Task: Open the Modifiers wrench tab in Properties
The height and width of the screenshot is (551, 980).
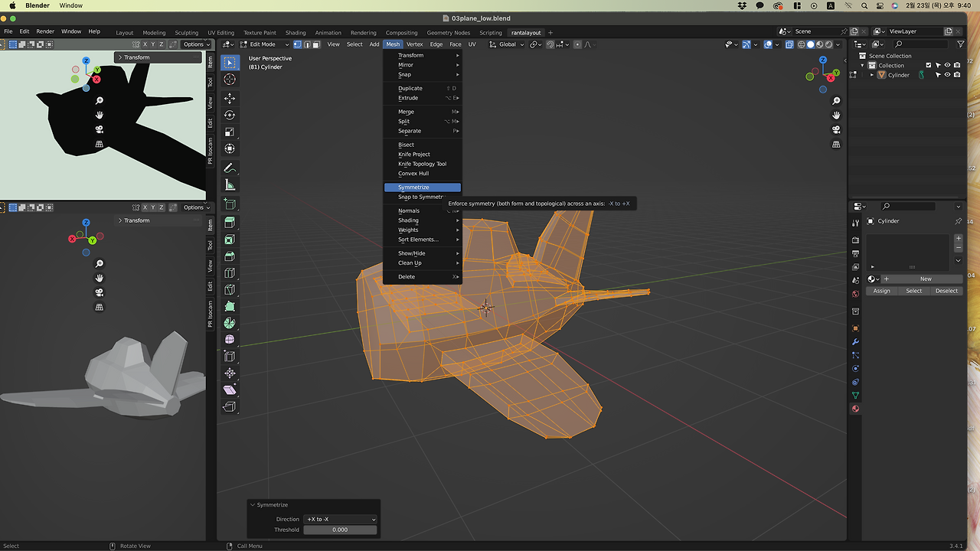Action: (x=855, y=342)
